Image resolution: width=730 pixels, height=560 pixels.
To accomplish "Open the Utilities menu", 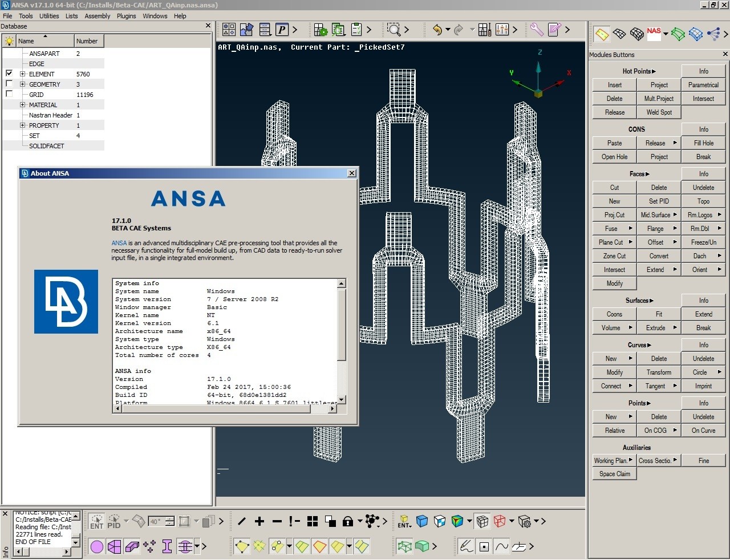I will pyautogui.click(x=49, y=16).
